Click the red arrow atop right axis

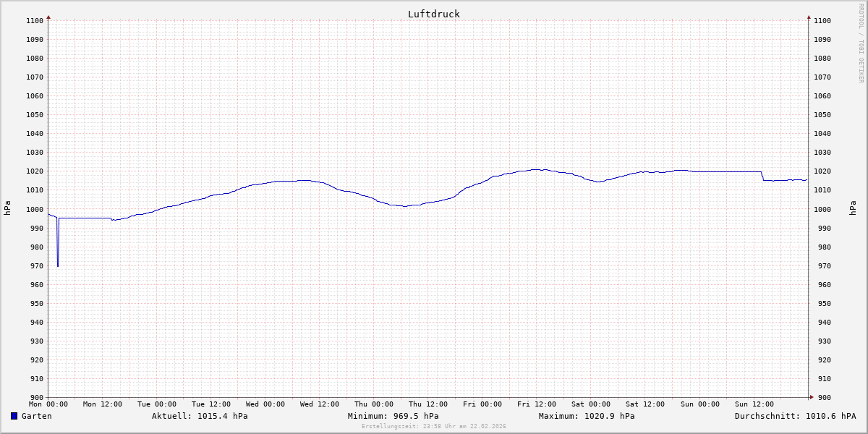click(x=809, y=17)
